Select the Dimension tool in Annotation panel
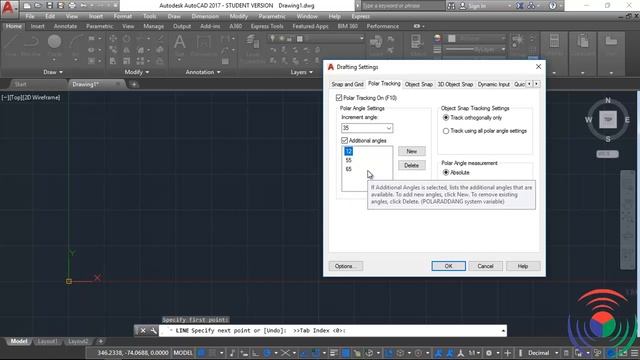Image resolution: width=640 pixels, height=360 pixels. (x=203, y=45)
